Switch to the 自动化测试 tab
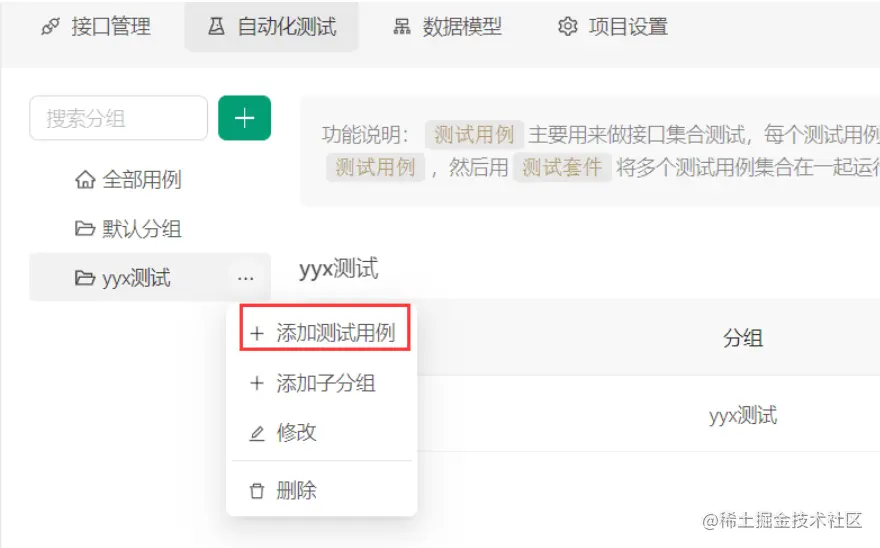This screenshot has width=880, height=548. point(272,26)
